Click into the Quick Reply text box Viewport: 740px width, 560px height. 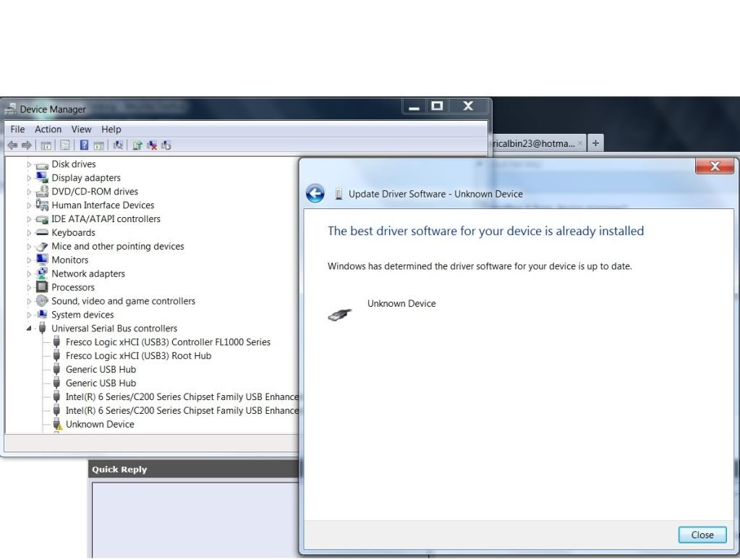pyautogui.click(x=195, y=519)
